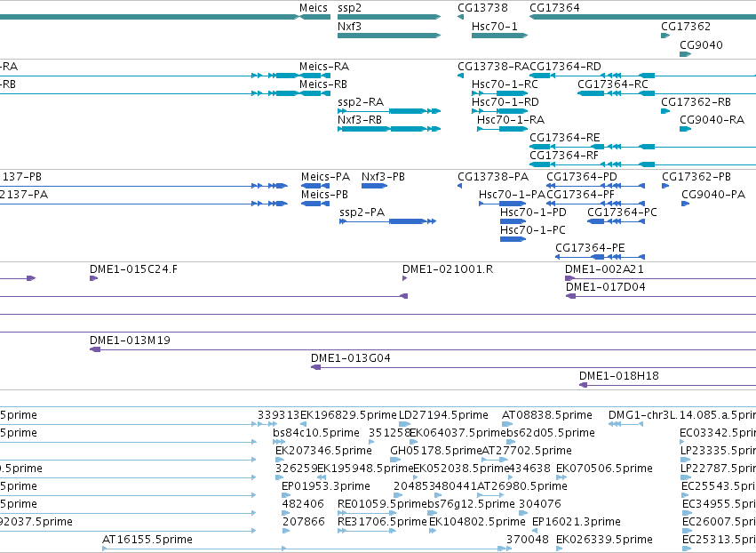
Task: Click BAC clone DME1-013G04
Action: tap(351, 358)
